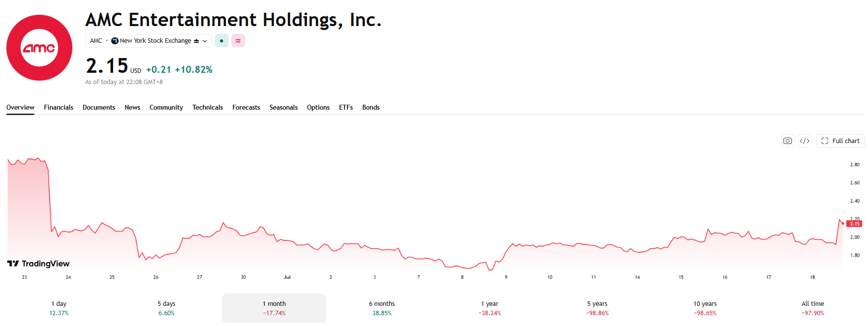Show the All time price range
The height and width of the screenshot is (326, 868).
click(813, 308)
